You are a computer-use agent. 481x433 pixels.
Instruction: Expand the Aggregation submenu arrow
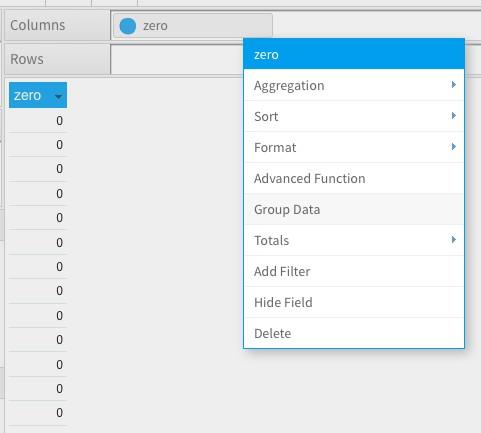(x=453, y=85)
